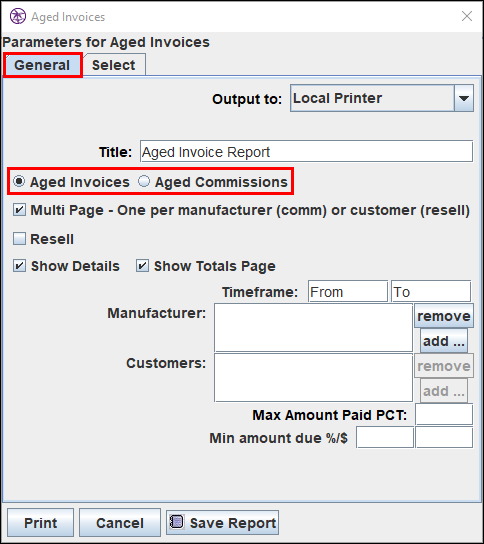Click the Aged Invoices app icon in title bar
The image size is (484, 544).
18,16
